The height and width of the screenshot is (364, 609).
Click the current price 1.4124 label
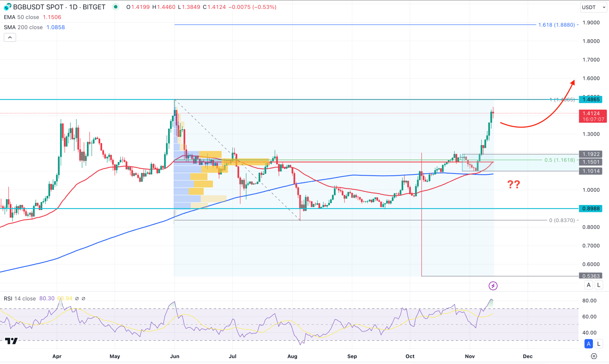click(593, 116)
